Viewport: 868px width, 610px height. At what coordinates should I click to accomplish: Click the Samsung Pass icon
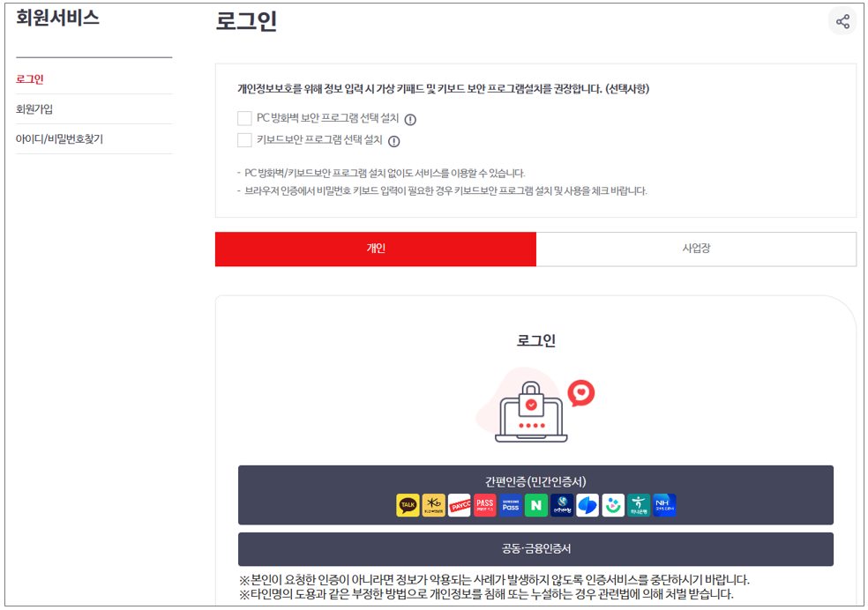point(511,505)
